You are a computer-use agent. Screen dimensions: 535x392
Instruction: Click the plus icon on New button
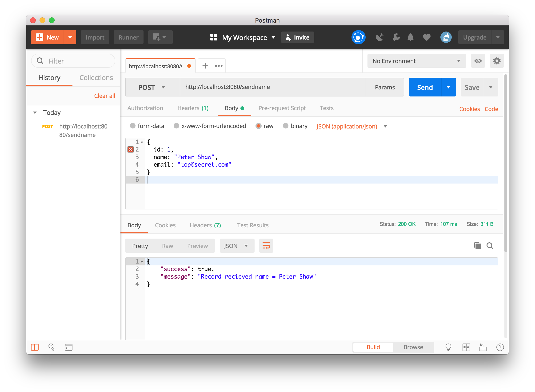click(39, 37)
